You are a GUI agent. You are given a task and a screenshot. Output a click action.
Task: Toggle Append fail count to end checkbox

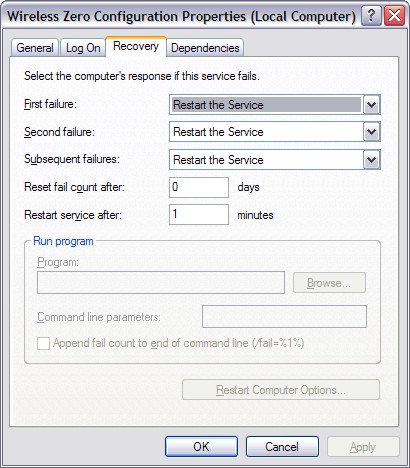point(43,343)
